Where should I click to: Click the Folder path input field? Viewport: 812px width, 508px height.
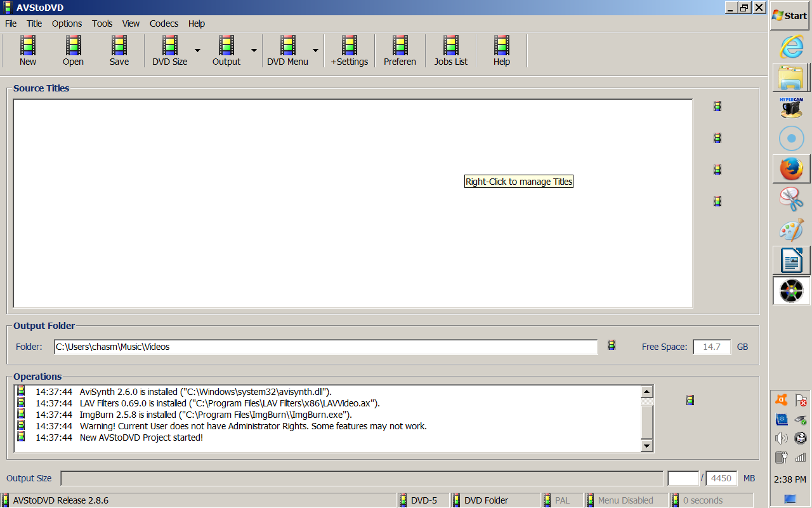pyautogui.click(x=326, y=347)
